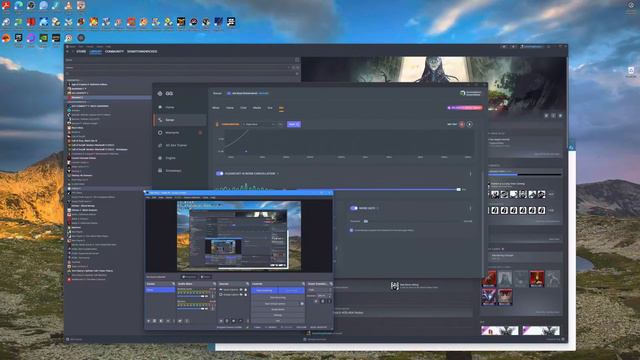Open the NVIDIA desktop shortcut
Screen dimensions: 640x360
click(43, 38)
